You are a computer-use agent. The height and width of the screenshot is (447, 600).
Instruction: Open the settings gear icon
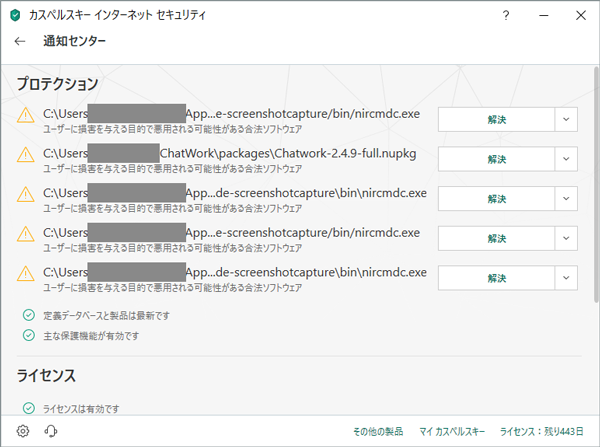click(x=23, y=431)
